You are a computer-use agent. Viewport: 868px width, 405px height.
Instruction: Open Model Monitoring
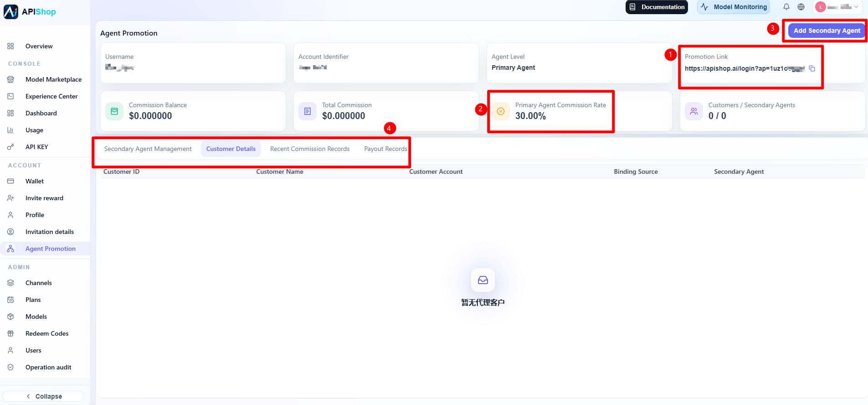tap(734, 7)
